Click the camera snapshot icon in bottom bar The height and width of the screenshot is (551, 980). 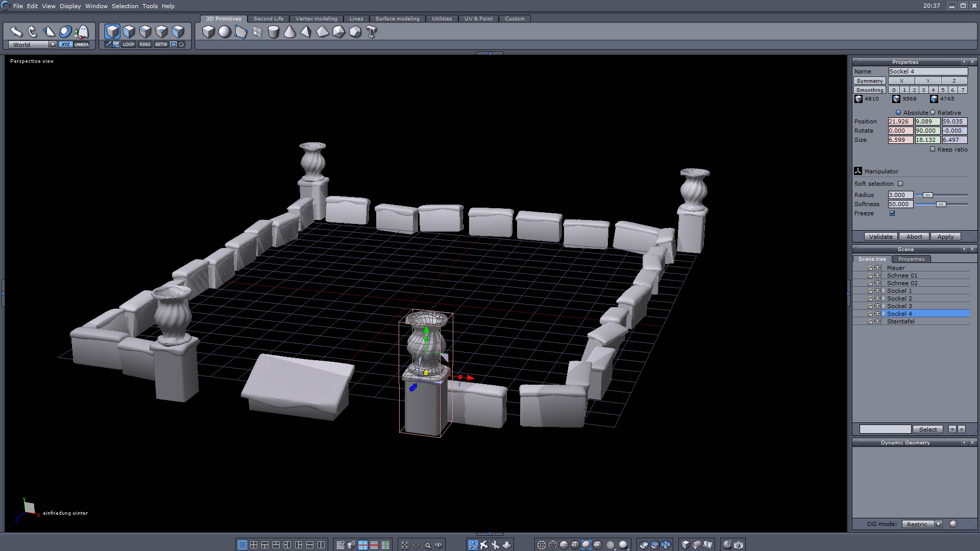tap(739, 545)
